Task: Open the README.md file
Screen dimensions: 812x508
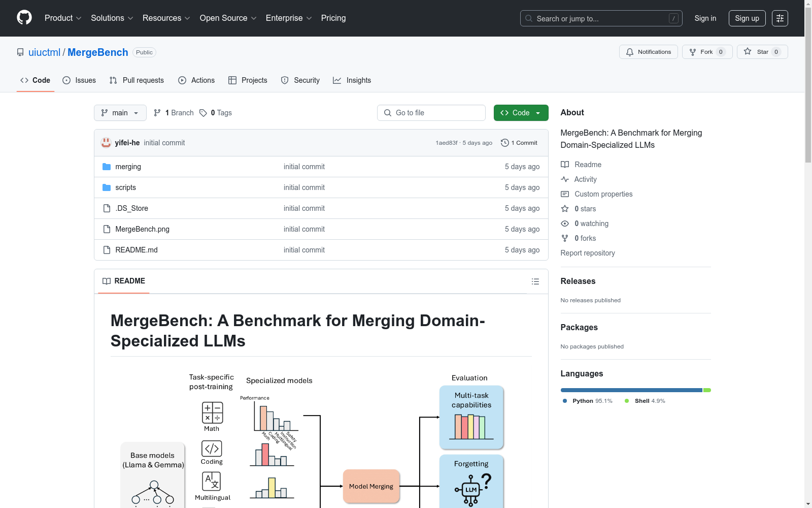Action: (137, 250)
